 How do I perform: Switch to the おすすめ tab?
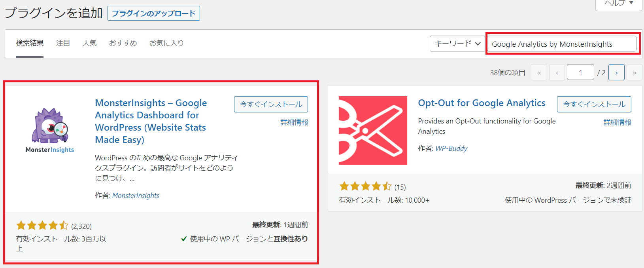pyautogui.click(x=123, y=43)
